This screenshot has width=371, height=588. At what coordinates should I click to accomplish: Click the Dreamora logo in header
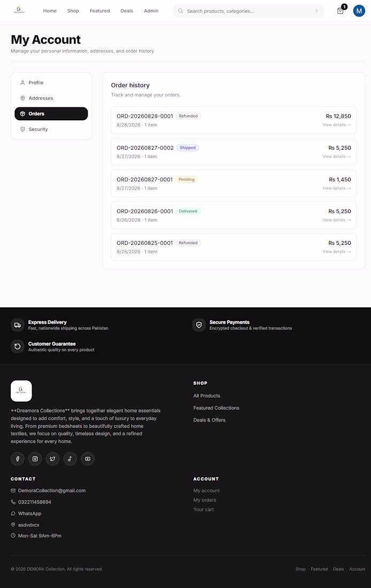coord(19,10)
